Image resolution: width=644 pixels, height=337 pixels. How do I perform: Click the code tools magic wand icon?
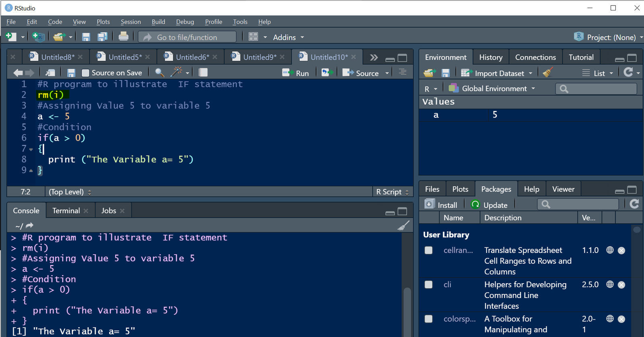176,72
